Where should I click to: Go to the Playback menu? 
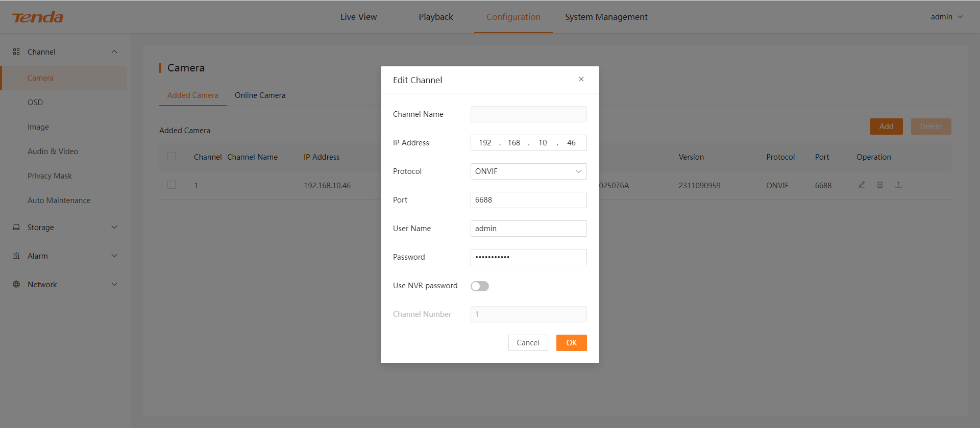(435, 17)
